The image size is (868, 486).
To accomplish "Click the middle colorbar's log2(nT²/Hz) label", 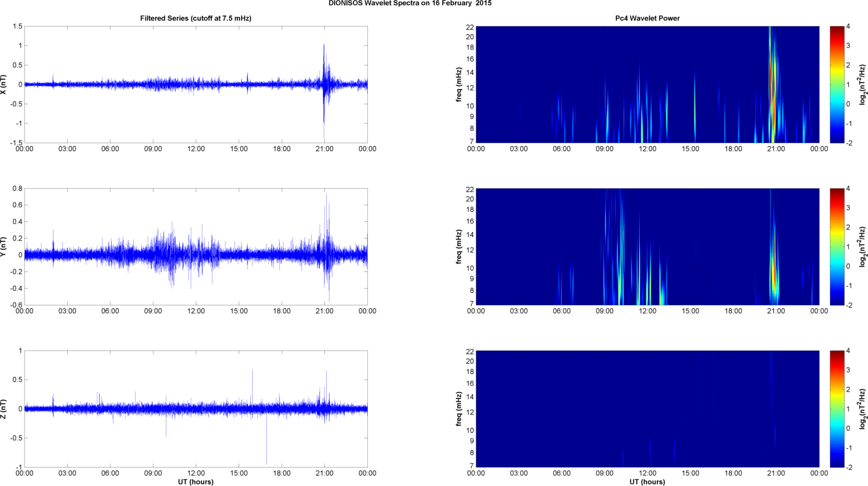I will tap(863, 246).
